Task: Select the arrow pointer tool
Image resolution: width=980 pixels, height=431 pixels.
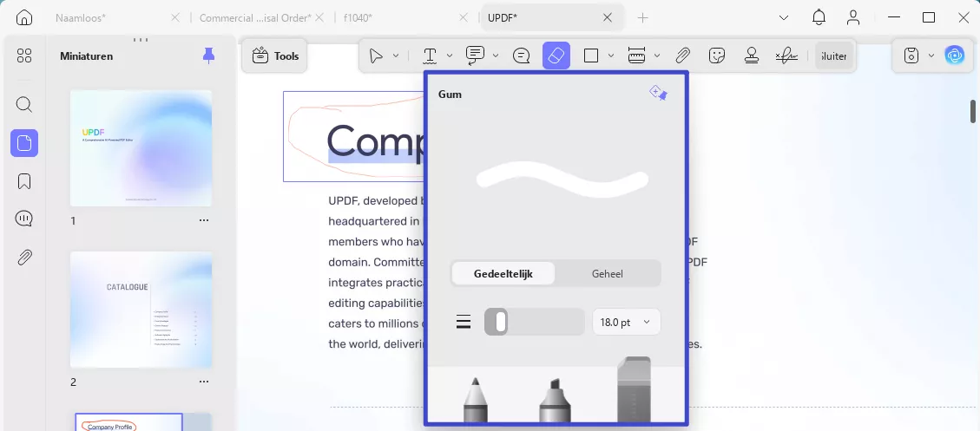Action: 376,56
